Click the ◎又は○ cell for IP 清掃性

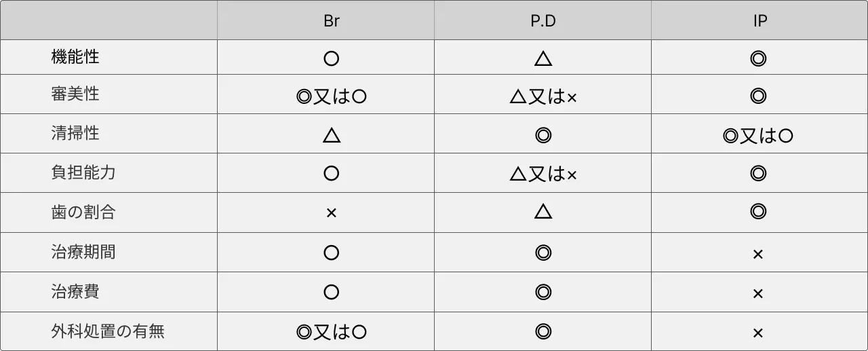758,136
